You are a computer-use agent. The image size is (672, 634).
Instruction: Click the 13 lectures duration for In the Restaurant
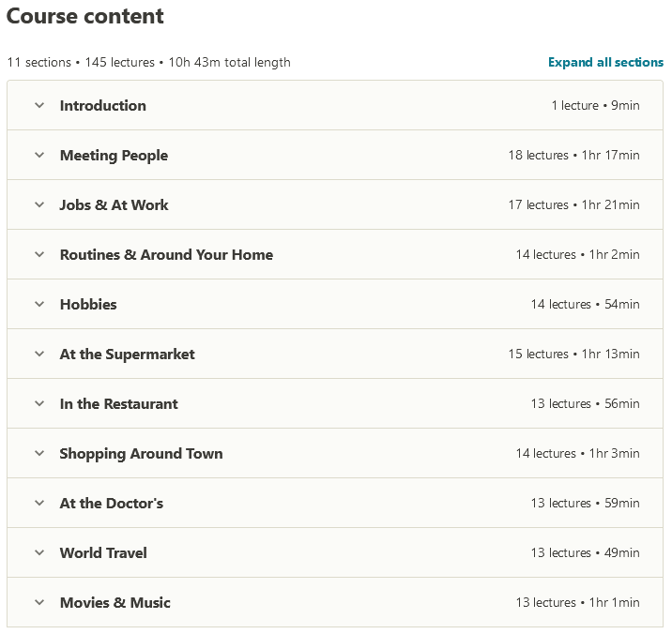click(585, 404)
